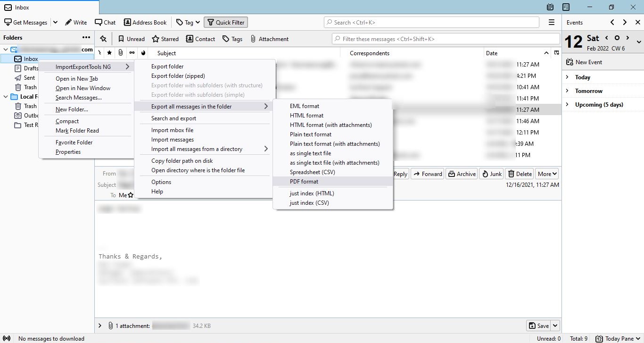This screenshot has width=644, height=343.
Task: Create a New Event
Action: click(584, 62)
